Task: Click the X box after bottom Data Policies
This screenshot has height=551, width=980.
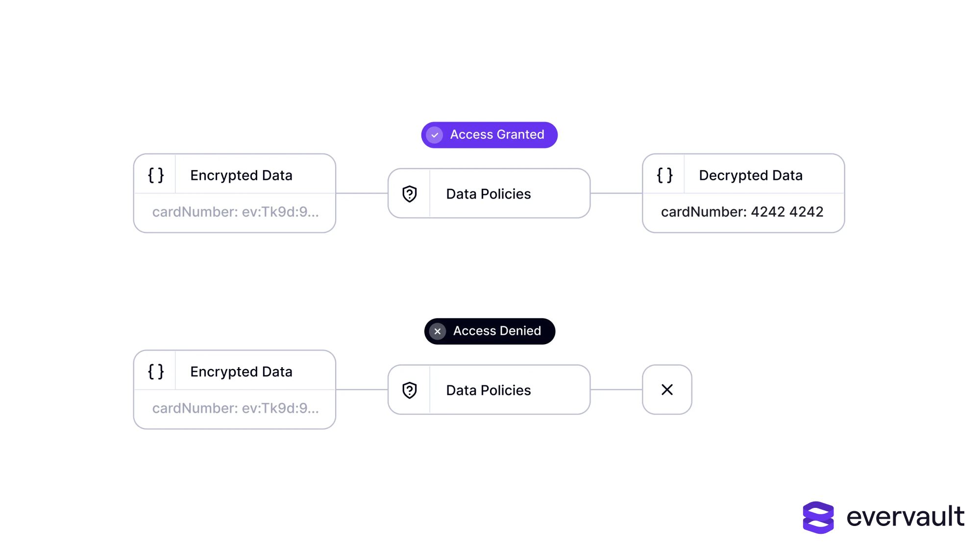Action: [667, 390]
